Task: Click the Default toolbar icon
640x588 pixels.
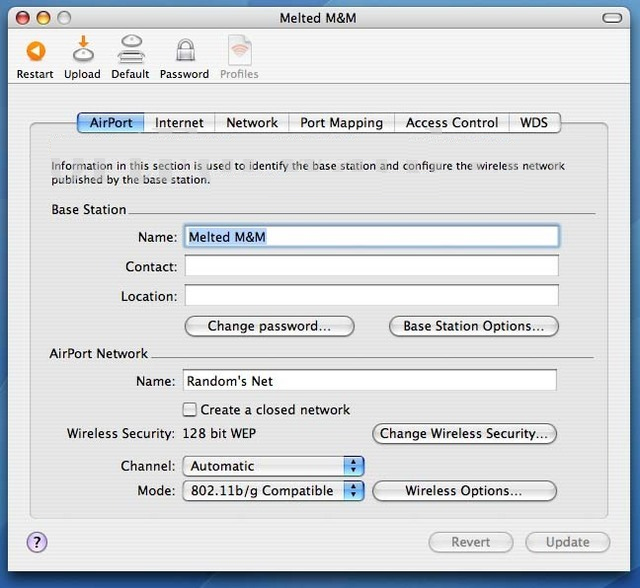Action: pos(131,49)
